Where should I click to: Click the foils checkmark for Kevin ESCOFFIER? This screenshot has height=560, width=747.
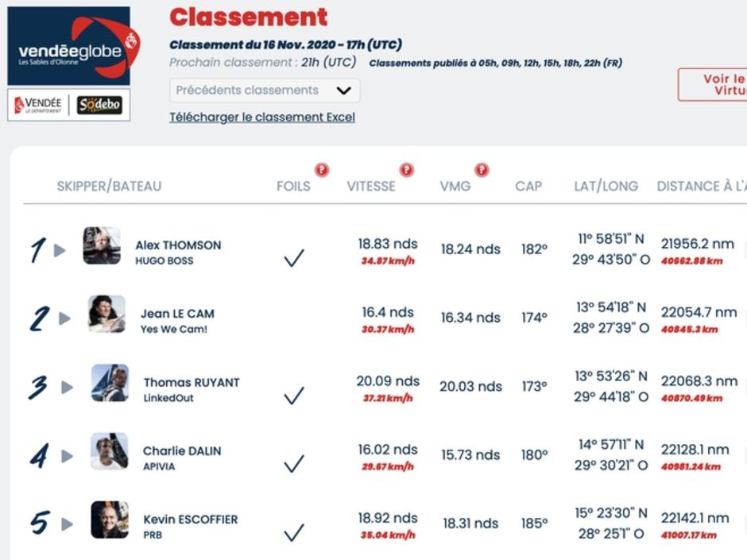point(294,532)
